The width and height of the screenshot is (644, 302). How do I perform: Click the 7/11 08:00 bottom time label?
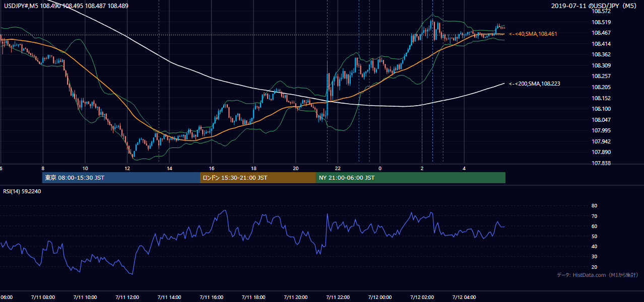(x=42, y=297)
